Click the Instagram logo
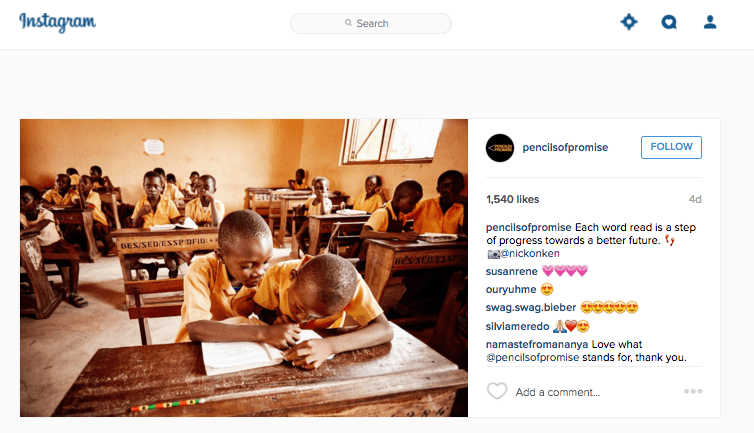Image resolution: width=754 pixels, height=433 pixels. point(57,22)
